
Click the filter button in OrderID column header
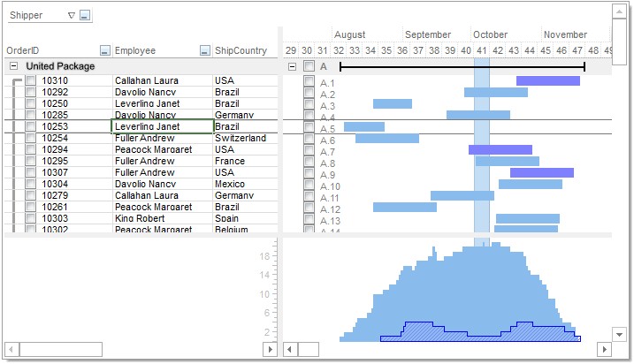(x=104, y=51)
